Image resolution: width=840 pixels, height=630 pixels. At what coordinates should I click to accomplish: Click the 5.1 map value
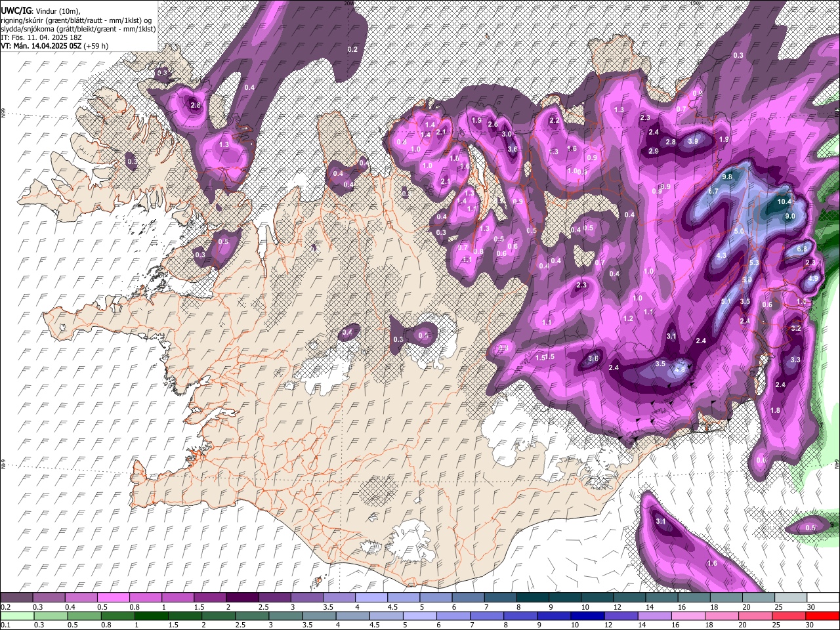[x=726, y=301]
